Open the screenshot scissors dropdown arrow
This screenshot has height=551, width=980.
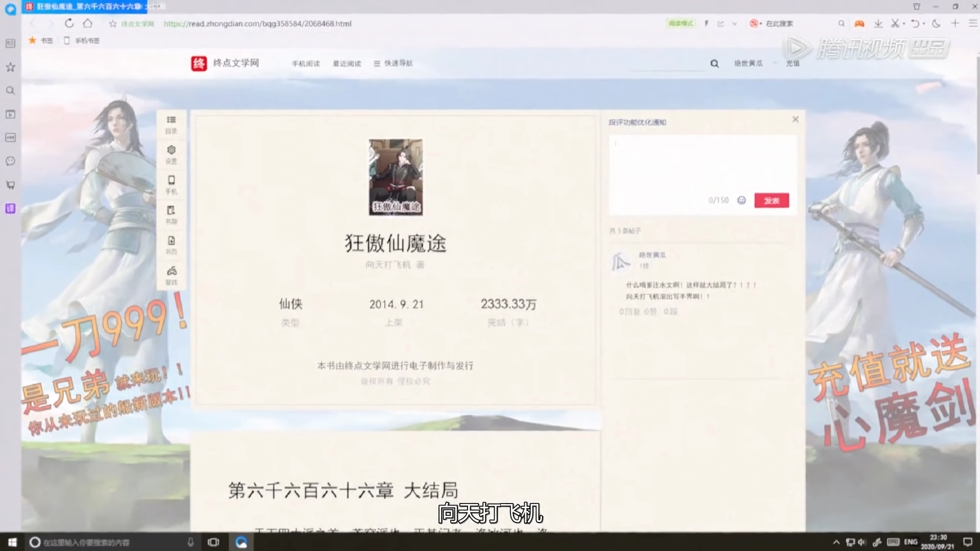[x=903, y=24]
